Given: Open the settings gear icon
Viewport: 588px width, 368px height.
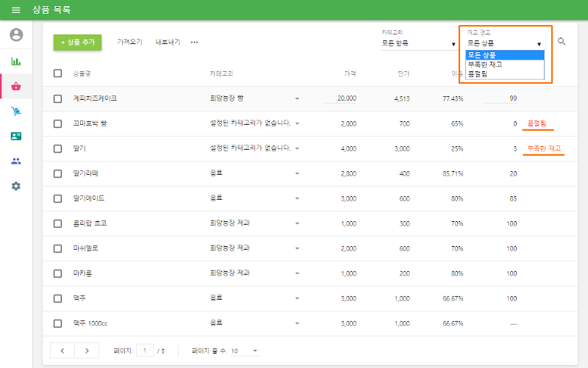Looking at the screenshot, I should [16, 186].
